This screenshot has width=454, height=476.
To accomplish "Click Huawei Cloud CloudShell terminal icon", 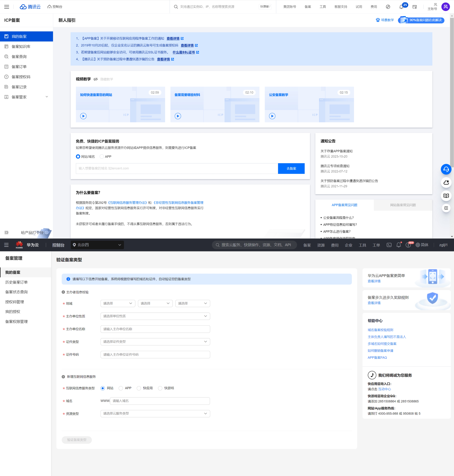I will (x=389, y=245).
